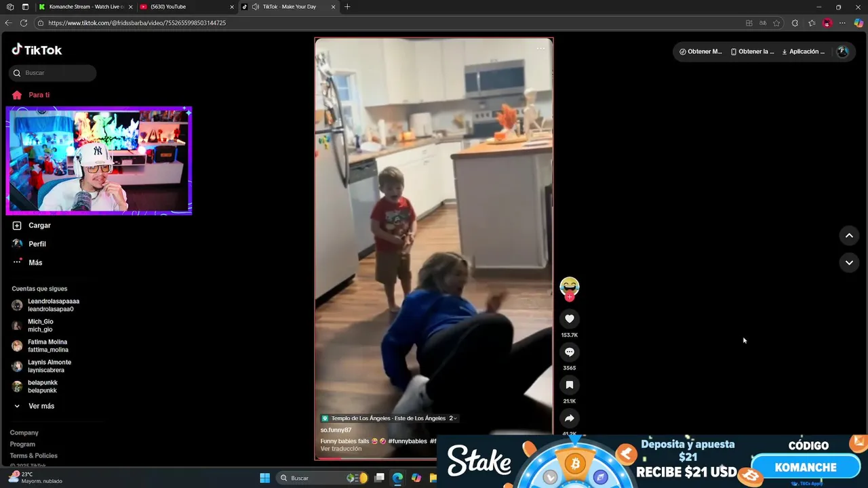Open the Company footer link
Viewport: 868px width, 488px height.
coord(24,432)
